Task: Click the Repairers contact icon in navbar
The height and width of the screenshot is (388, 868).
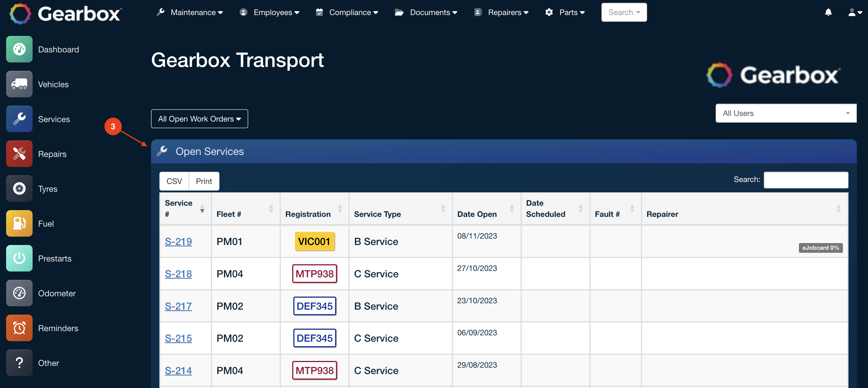Action: (478, 12)
